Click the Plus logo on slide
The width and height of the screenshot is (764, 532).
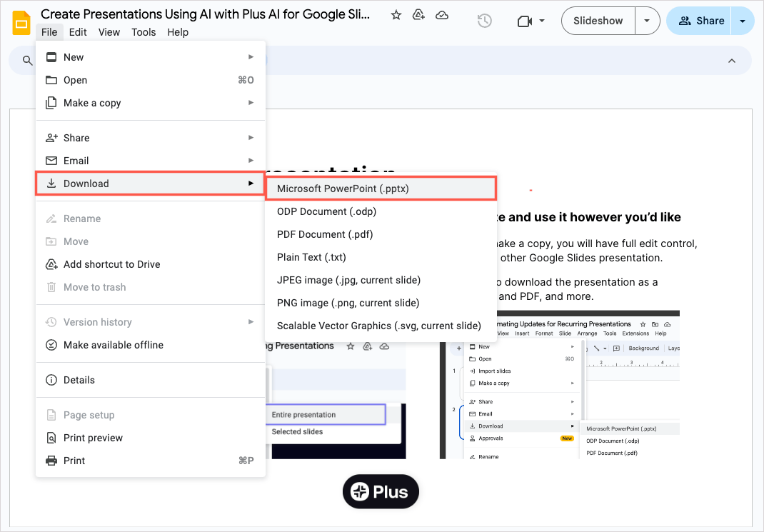click(381, 491)
